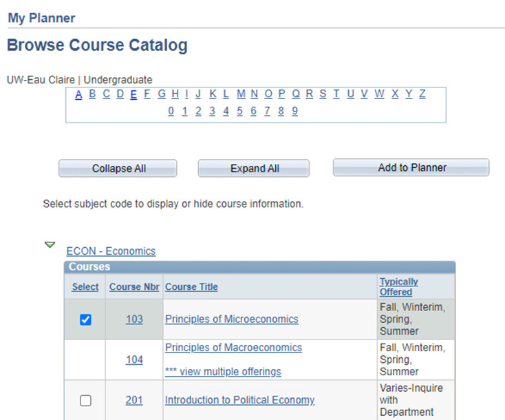Open course number 201 details

coord(134,401)
